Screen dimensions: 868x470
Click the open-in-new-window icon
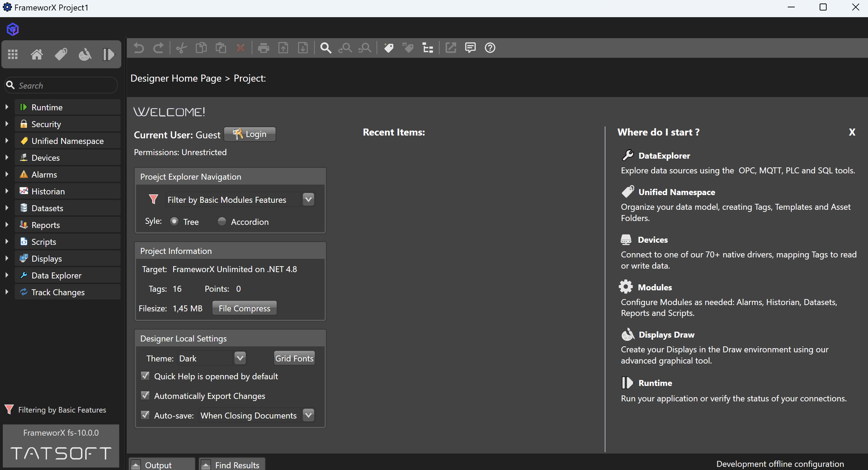[x=451, y=48]
